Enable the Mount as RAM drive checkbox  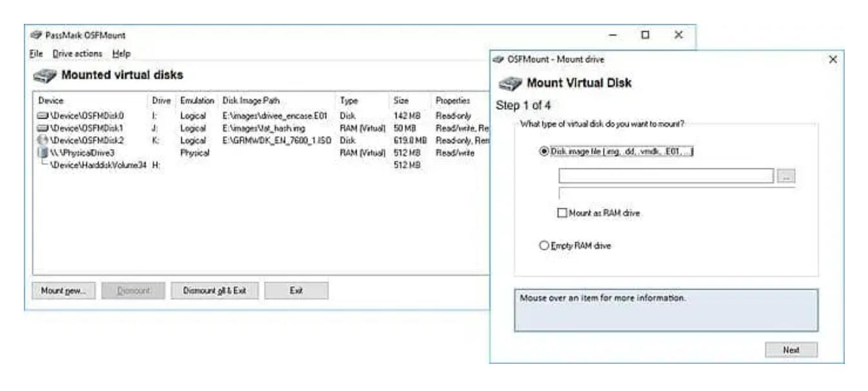pos(564,214)
